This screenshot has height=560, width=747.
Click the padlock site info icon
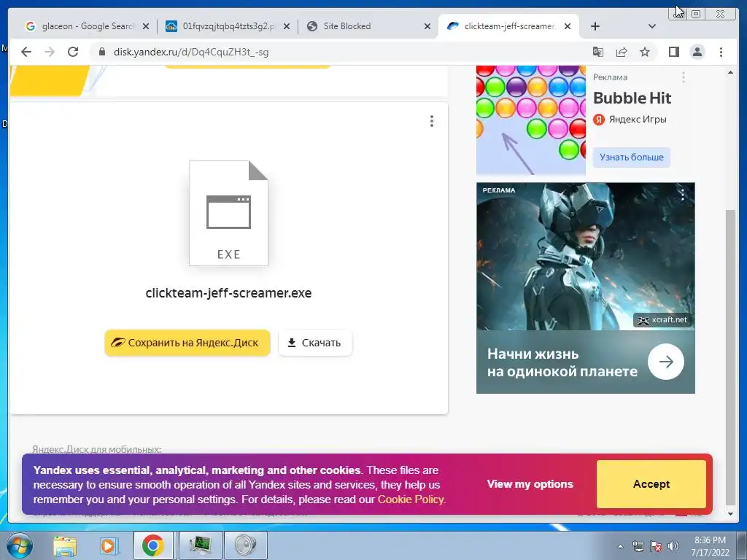(x=101, y=52)
